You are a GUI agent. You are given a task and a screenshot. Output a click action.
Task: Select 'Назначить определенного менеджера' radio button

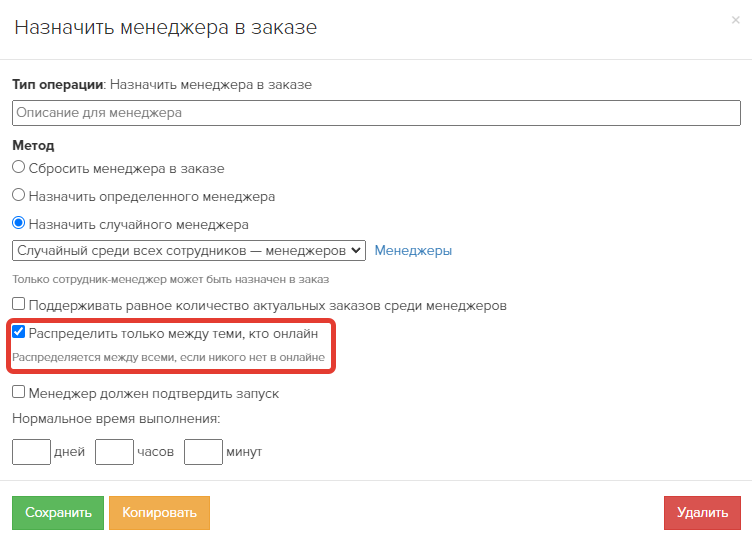click(18, 195)
